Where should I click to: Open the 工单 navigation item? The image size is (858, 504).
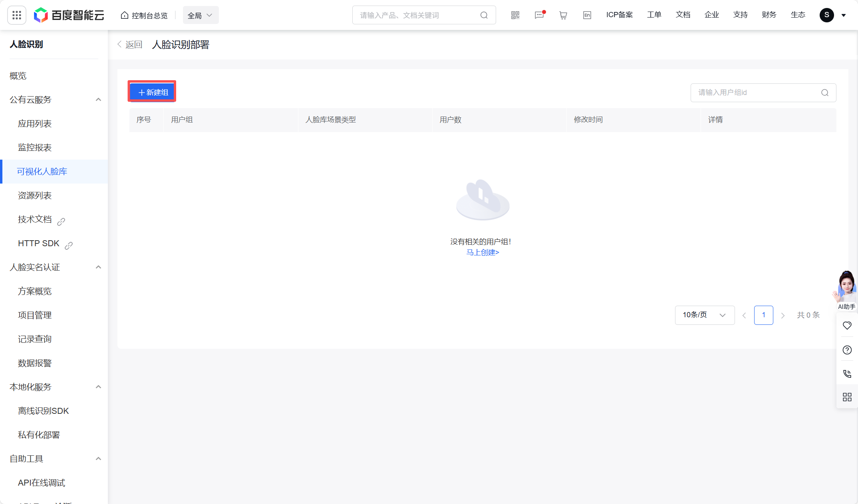coord(654,15)
